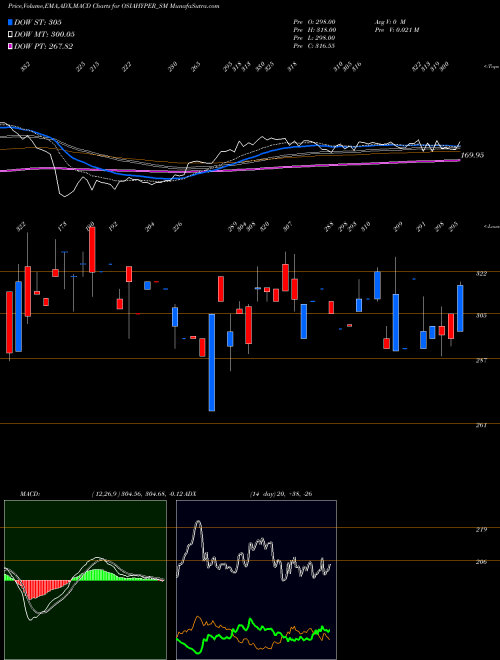Click the tallest blue candlestick in price chart
The image size is (500, 660).
click(212, 362)
